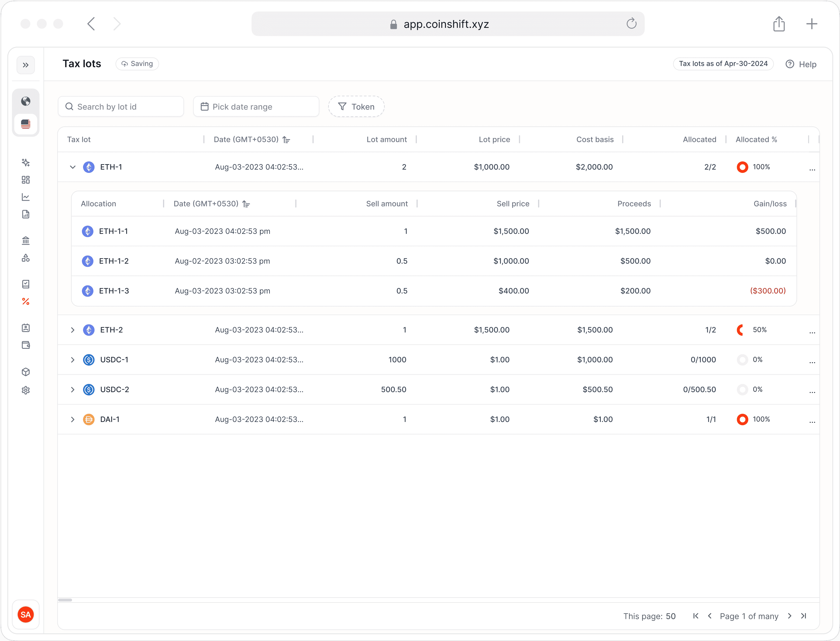Open more options for DAI-1 row
The height and width of the screenshot is (641, 840).
pyautogui.click(x=812, y=422)
